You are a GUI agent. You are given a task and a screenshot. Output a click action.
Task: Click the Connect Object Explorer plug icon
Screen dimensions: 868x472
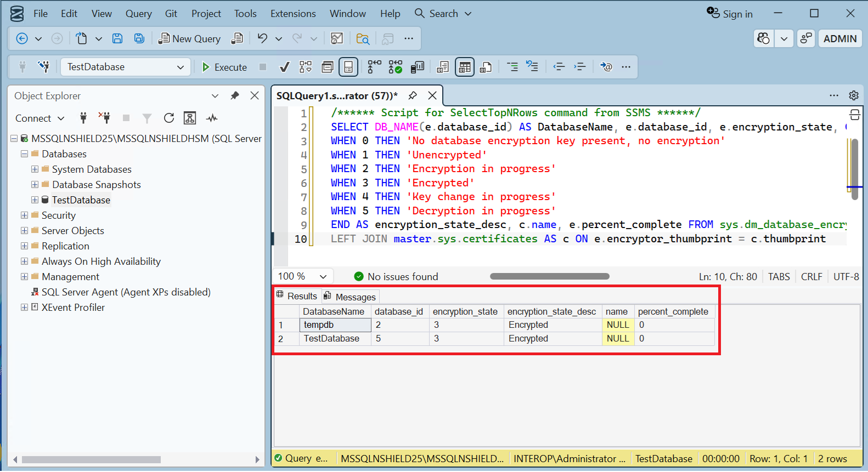click(83, 118)
